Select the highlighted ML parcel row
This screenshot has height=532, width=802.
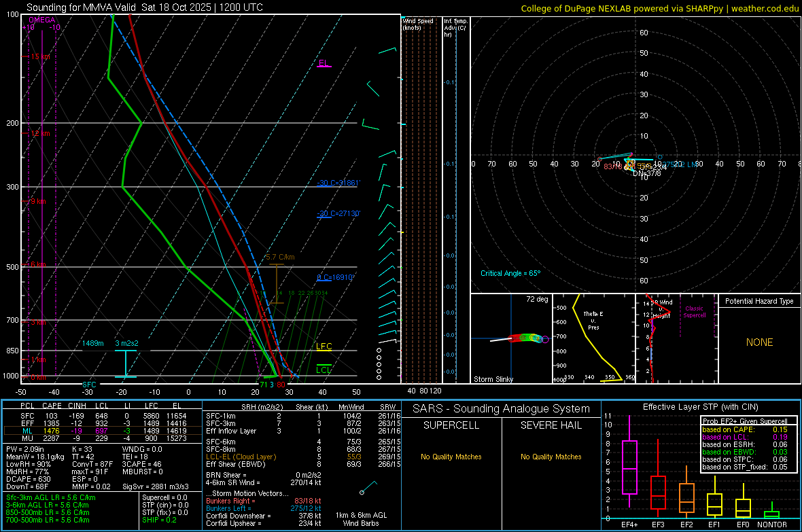[103, 431]
